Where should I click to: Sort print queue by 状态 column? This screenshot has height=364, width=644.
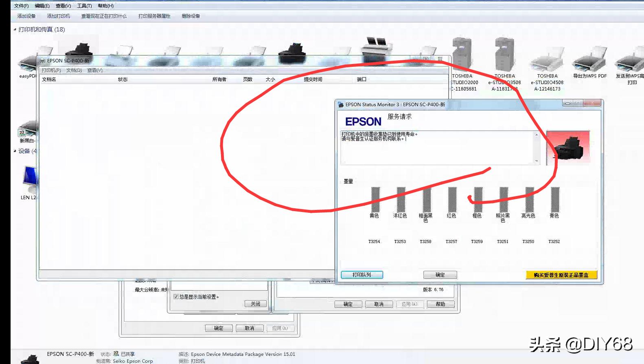tap(123, 79)
